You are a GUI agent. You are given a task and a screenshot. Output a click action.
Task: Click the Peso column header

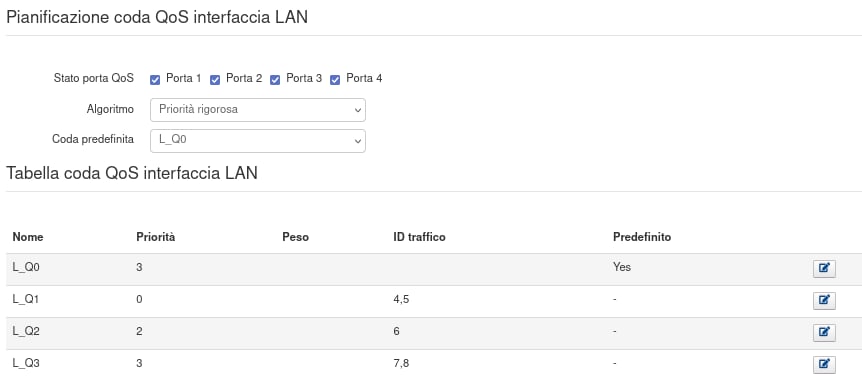(x=295, y=237)
